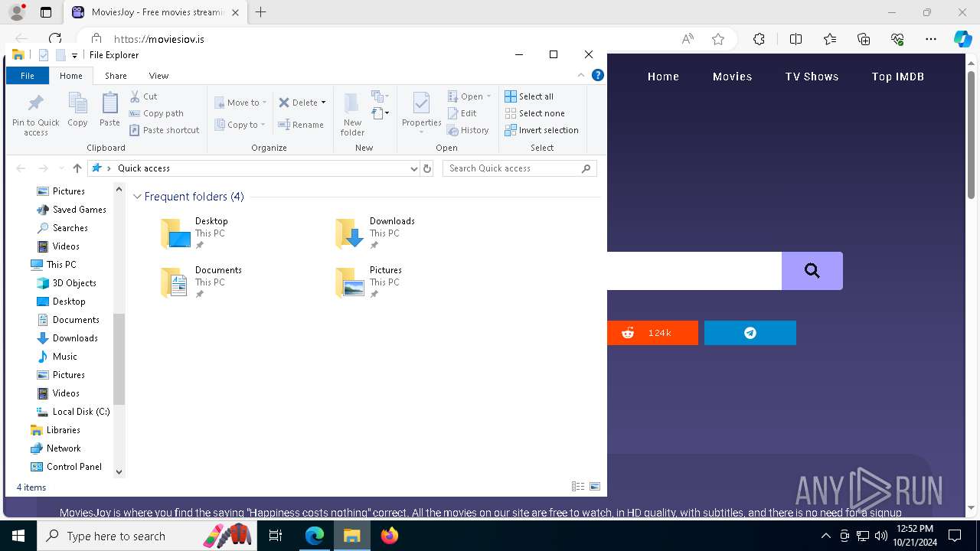Add page to favorites star icon
The height and width of the screenshot is (551, 980).
click(x=717, y=39)
